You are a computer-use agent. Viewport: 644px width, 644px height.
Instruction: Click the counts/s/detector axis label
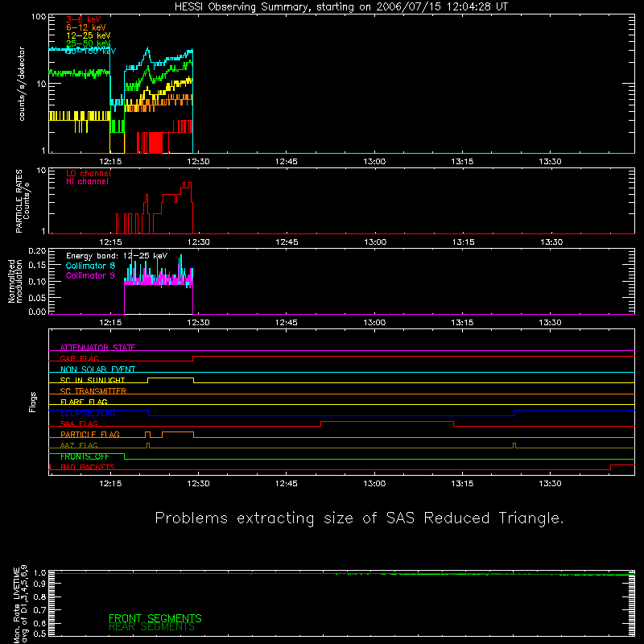point(22,84)
